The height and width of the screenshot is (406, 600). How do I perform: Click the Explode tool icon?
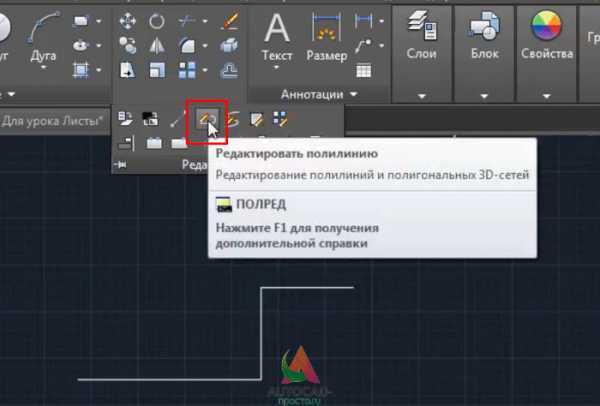[x=230, y=46]
